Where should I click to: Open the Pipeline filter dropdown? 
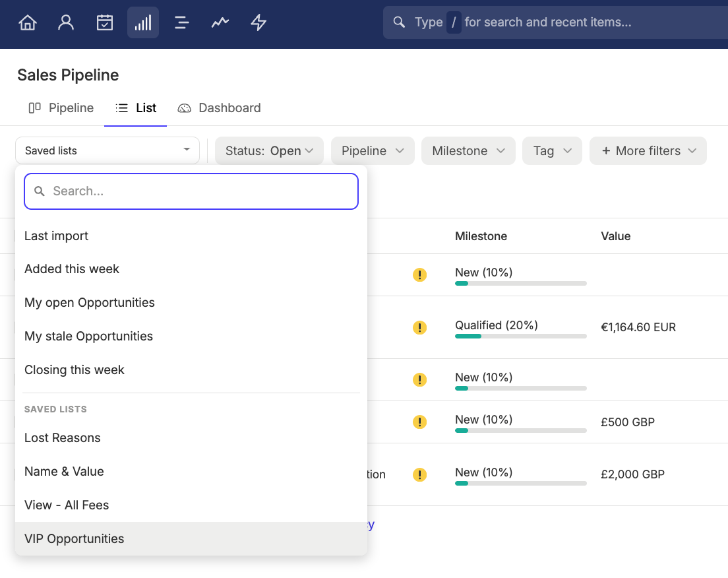pos(373,150)
